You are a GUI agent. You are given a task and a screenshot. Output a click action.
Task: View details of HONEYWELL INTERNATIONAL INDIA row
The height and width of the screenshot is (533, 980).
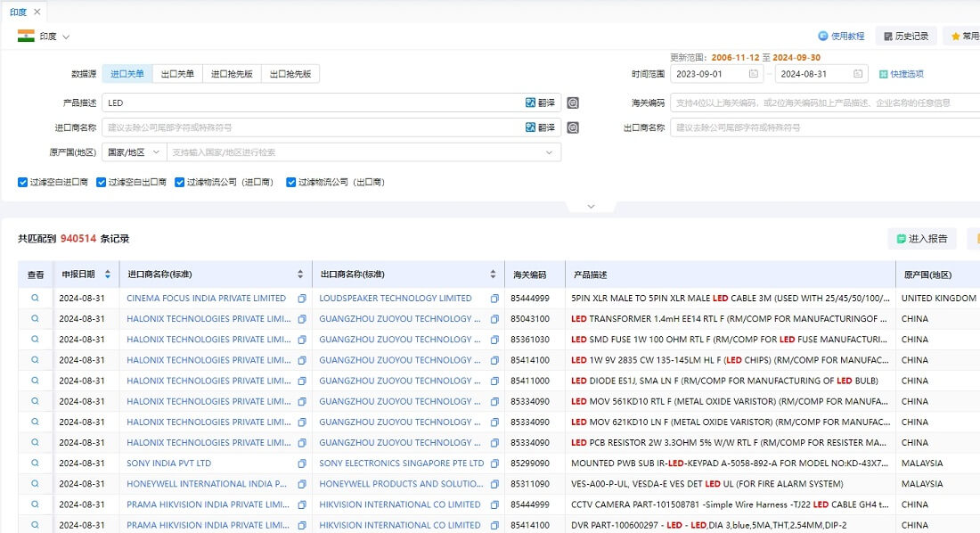point(35,484)
